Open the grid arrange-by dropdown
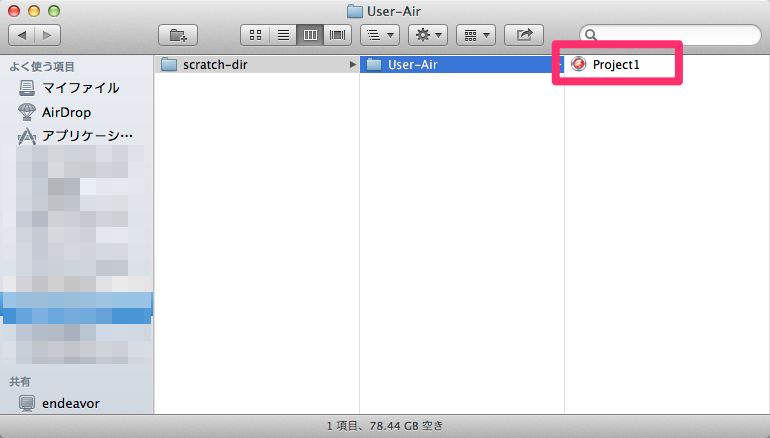 pyautogui.click(x=476, y=35)
